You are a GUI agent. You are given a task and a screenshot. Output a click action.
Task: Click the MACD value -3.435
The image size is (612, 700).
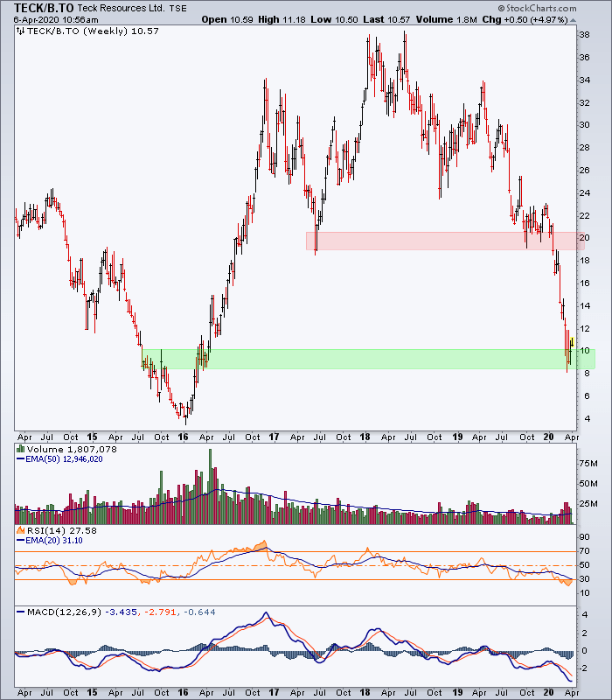pos(122,612)
